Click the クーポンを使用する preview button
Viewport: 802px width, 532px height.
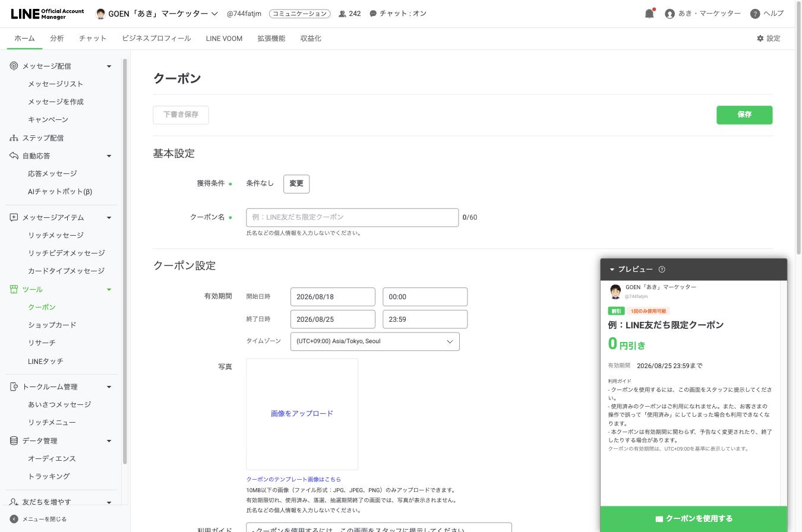tap(694, 519)
